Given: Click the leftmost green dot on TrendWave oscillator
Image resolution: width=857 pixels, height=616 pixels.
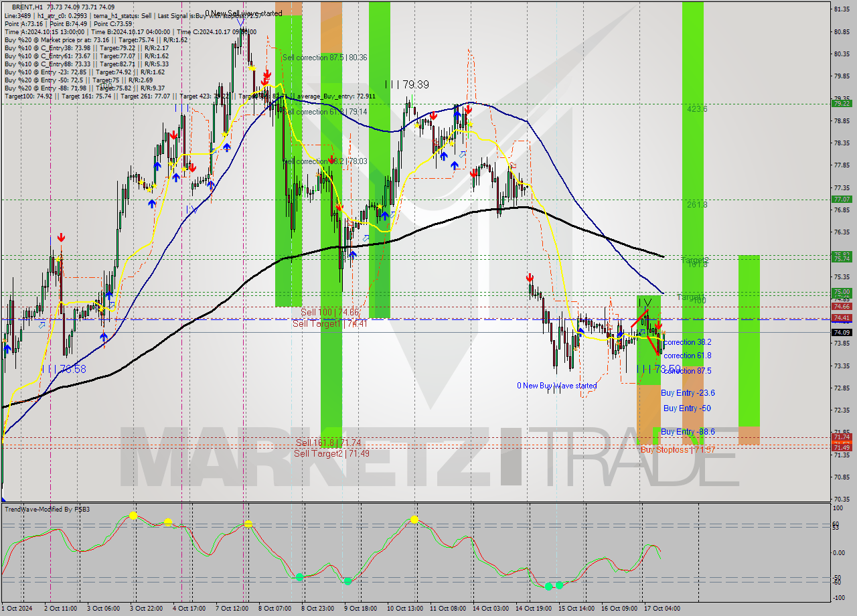Looking at the screenshot, I should (x=299, y=576).
